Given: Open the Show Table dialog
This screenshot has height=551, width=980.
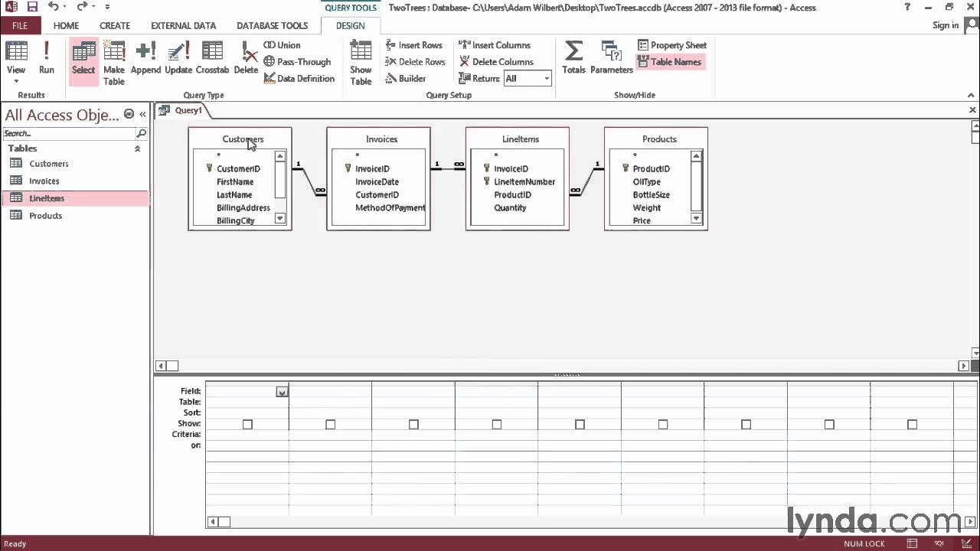Looking at the screenshot, I should [361, 63].
